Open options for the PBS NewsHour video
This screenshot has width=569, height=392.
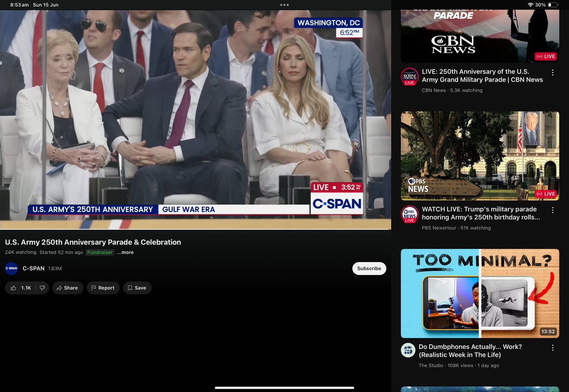552,210
